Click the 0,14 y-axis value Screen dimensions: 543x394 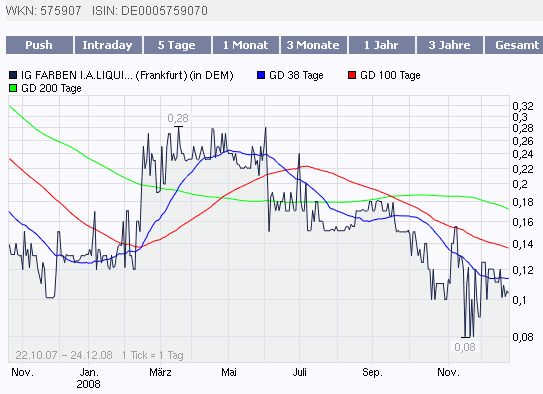coord(523,244)
